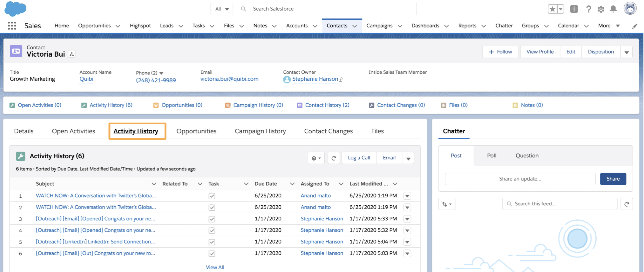Switch to the Open Activities tab
Image resolution: width=644 pixels, height=272 pixels.
73,131
